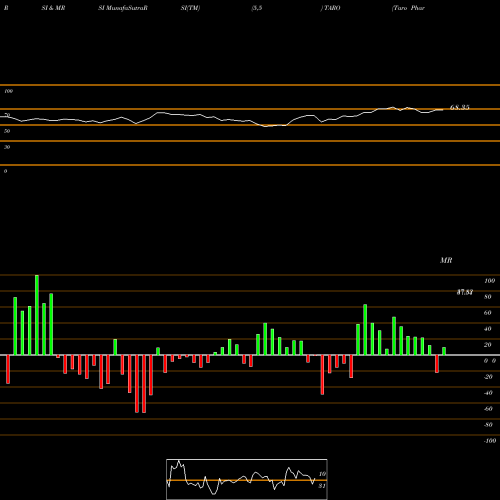Open the mini overview chart thumbnail at bottom
Image resolution: width=500 pixels, height=500 pixels.
[x=247, y=479]
